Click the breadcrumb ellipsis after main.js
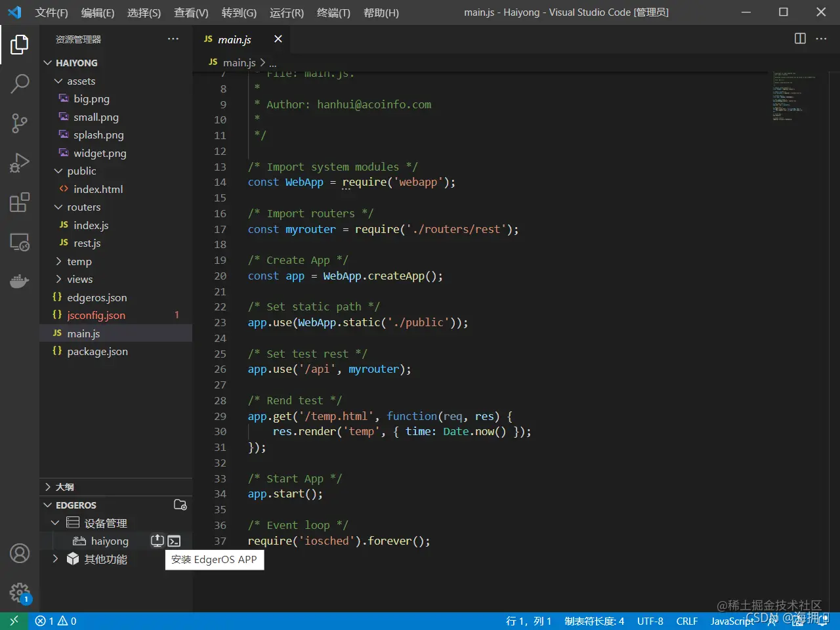840x630 pixels. tap(272, 63)
